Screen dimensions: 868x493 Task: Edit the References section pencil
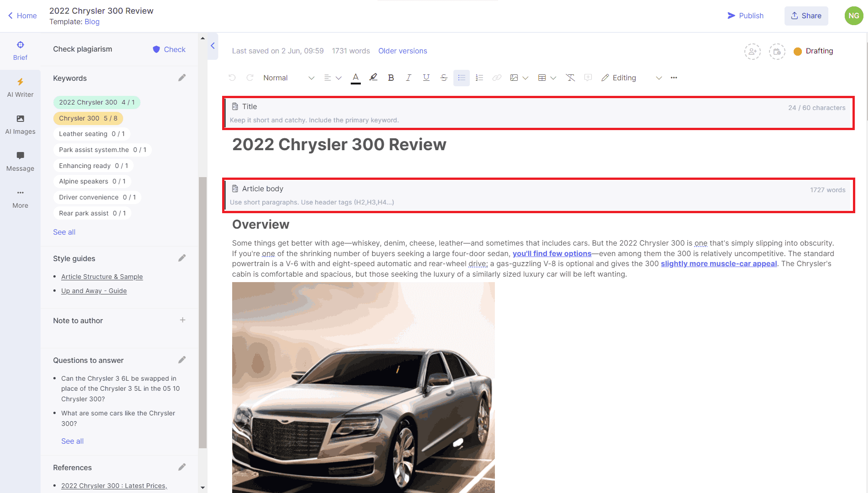(182, 467)
